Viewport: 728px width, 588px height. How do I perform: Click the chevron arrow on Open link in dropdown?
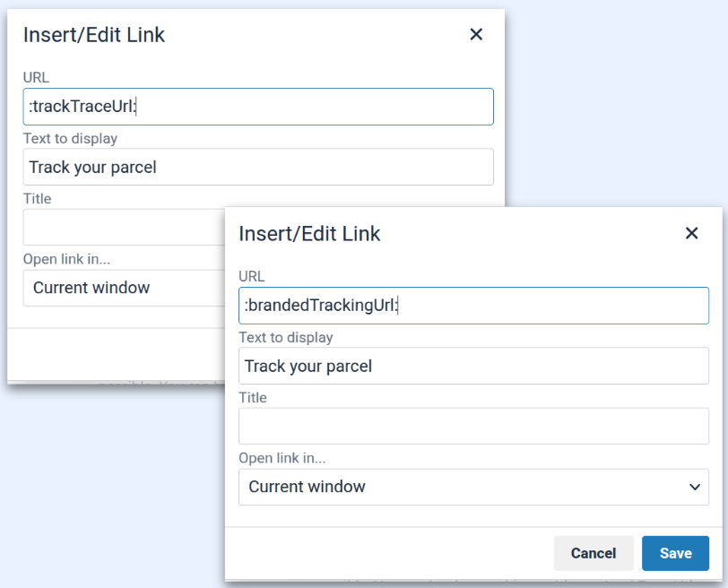click(694, 487)
